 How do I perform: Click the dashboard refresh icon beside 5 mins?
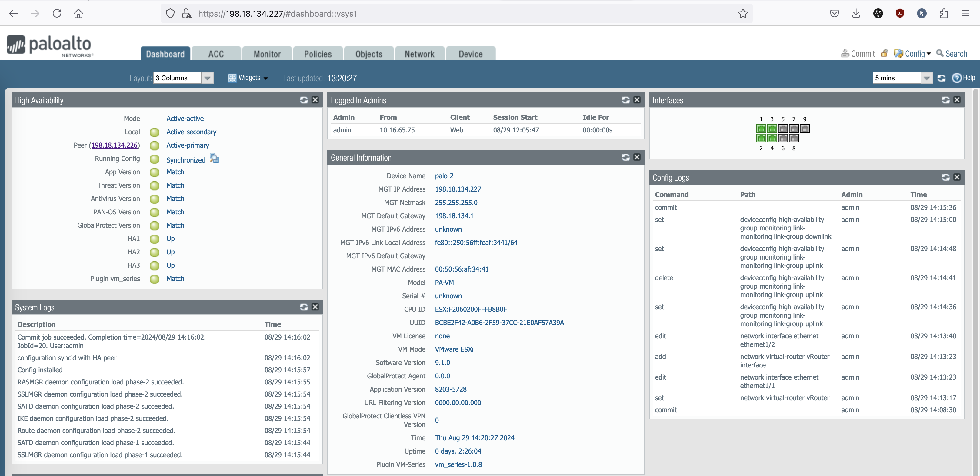(x=941, y=78)
